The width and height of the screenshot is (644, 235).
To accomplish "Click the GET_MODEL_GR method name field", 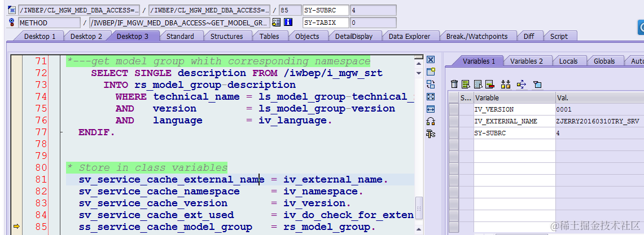I will click(x=180, y=23).
